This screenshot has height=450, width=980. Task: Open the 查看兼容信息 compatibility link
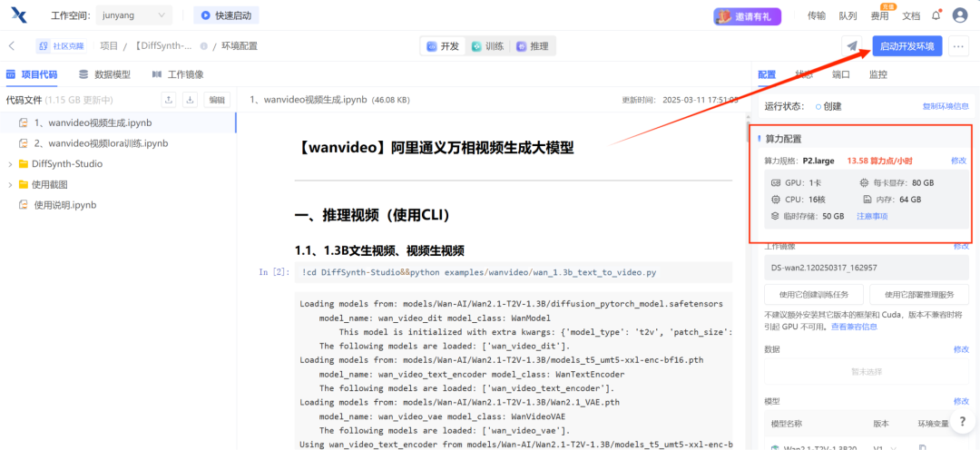[x=854, y=327]
